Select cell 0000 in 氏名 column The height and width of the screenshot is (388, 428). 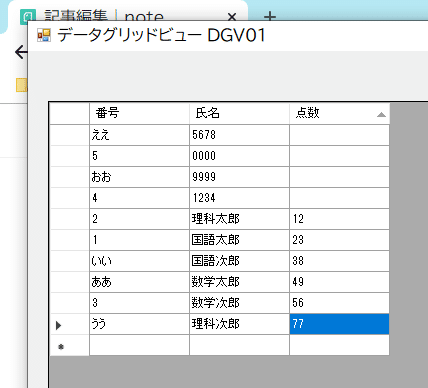239,156
